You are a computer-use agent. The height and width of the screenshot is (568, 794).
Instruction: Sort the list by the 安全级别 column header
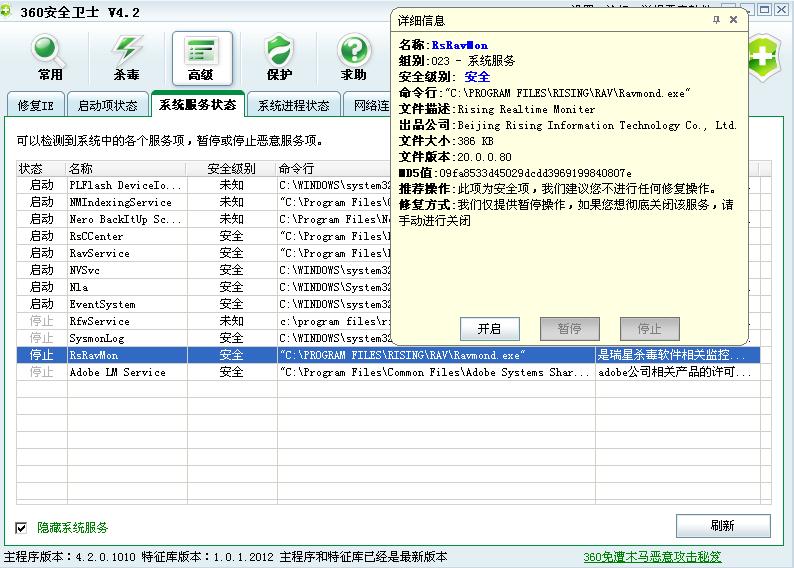tap(231, 169)
